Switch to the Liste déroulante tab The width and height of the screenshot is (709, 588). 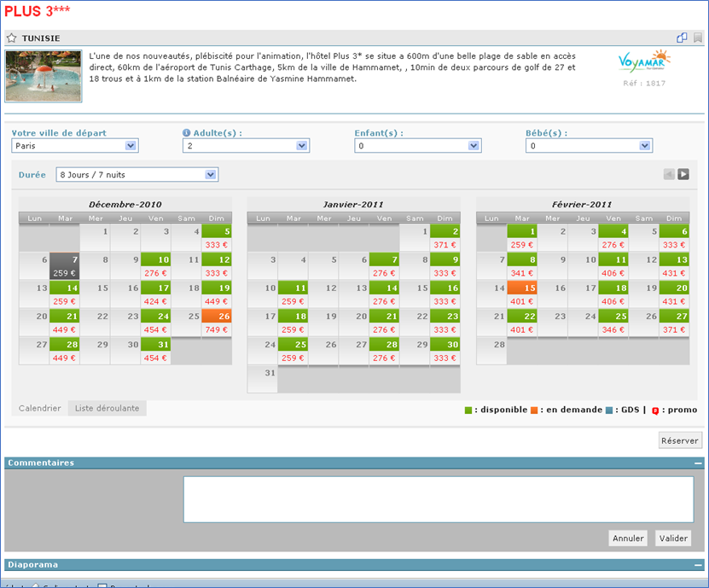[107, 409]
